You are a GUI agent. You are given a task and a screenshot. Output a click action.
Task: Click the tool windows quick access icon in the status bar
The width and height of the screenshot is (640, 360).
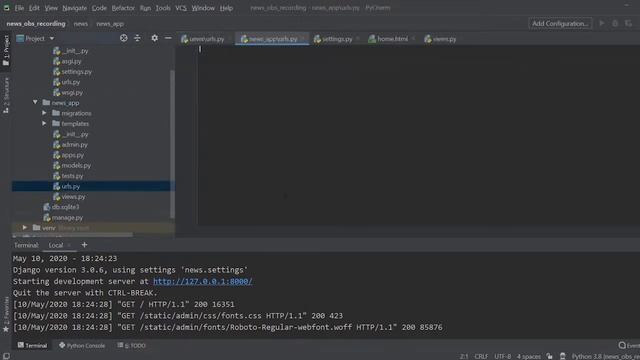coord(6,356)
